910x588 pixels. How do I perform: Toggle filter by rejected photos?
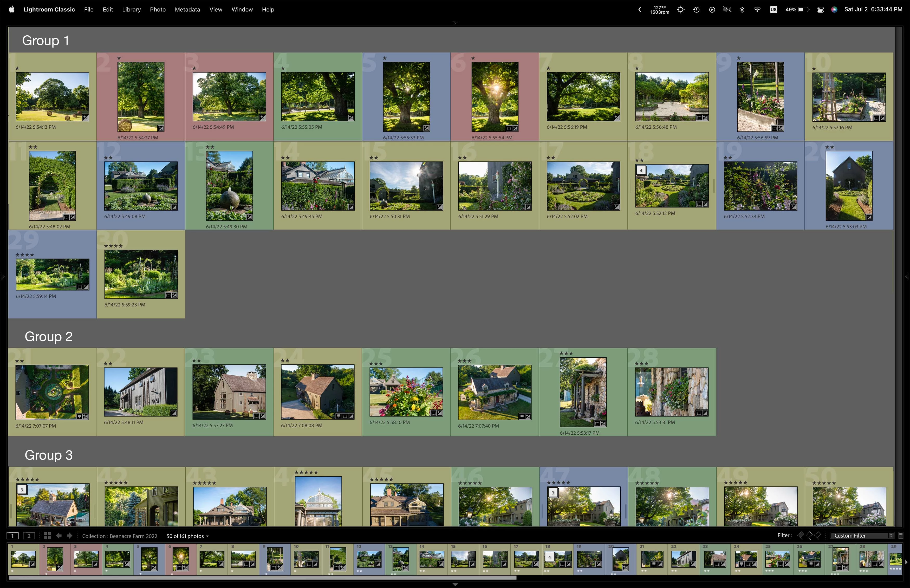pyautogui.click(x=818, y=535)
